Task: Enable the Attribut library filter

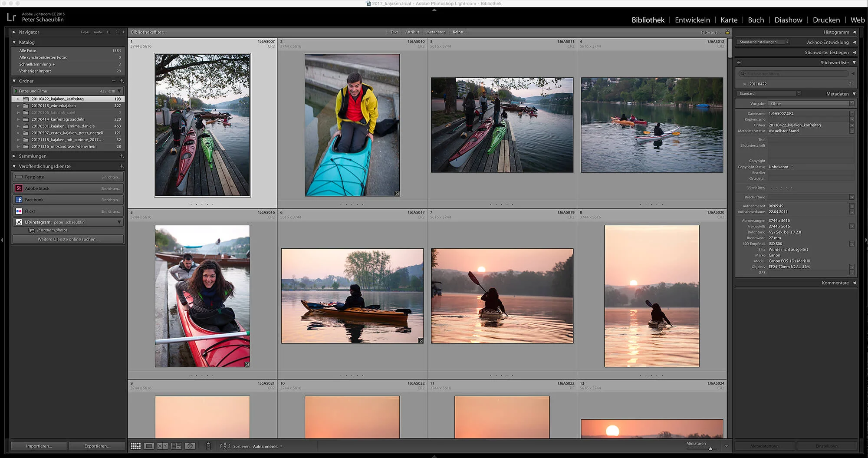Action: pyautogui.click(x=412, y=32)
